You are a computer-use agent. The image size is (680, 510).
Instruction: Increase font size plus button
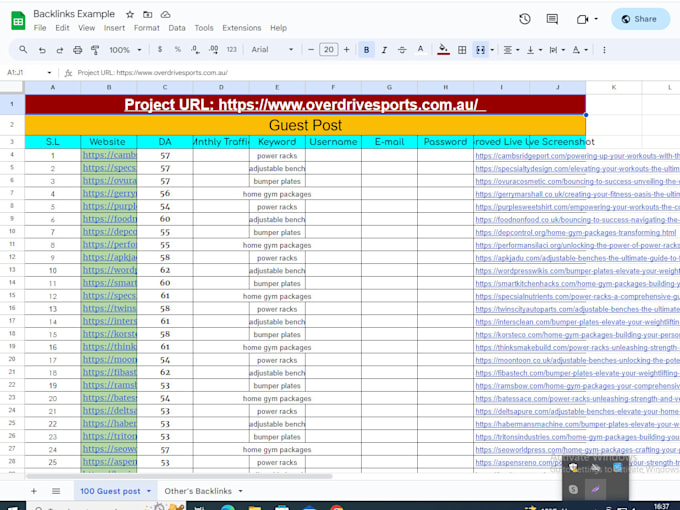(x=347, y=49)
